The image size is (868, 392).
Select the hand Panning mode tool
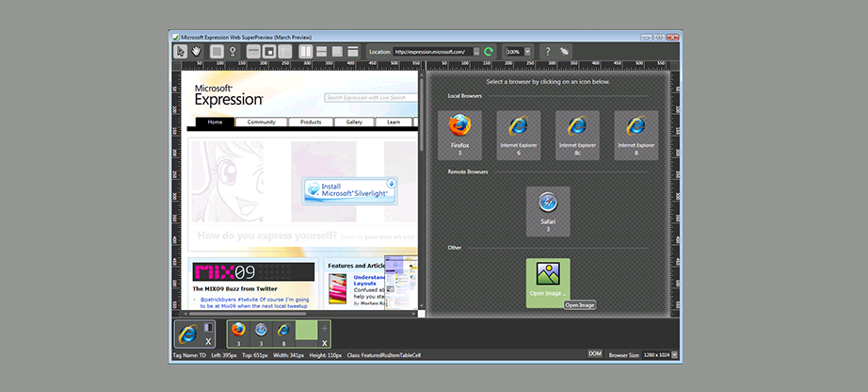pos(196,52)
